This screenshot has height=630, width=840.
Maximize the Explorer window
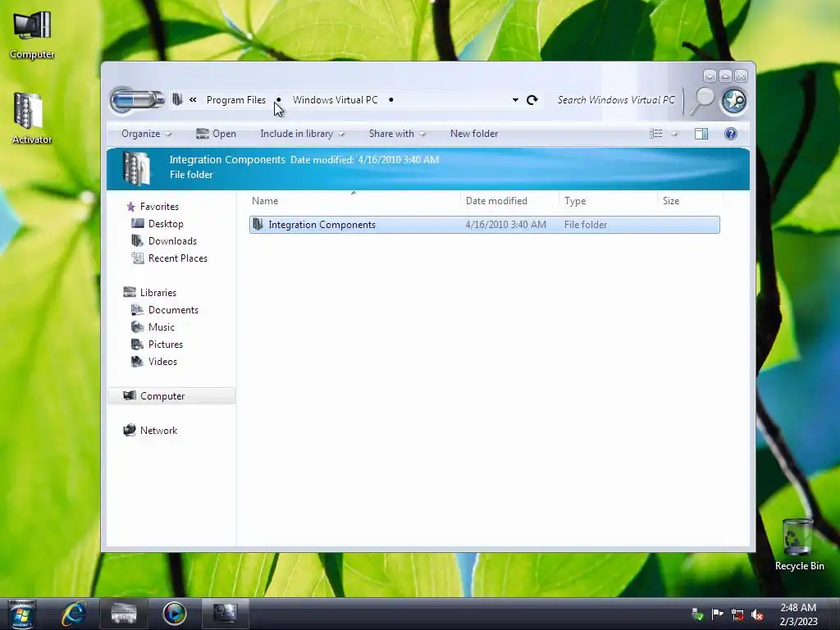pos(725,76)
